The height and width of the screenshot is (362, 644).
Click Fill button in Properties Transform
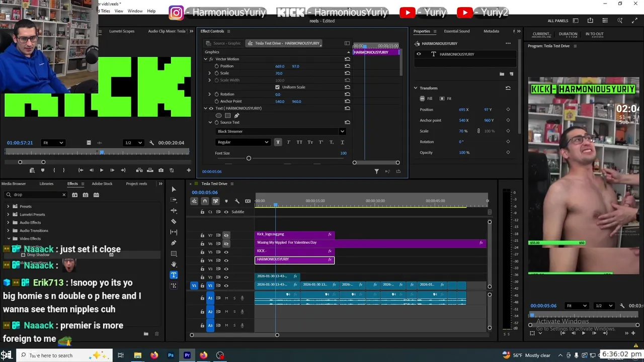426,99
